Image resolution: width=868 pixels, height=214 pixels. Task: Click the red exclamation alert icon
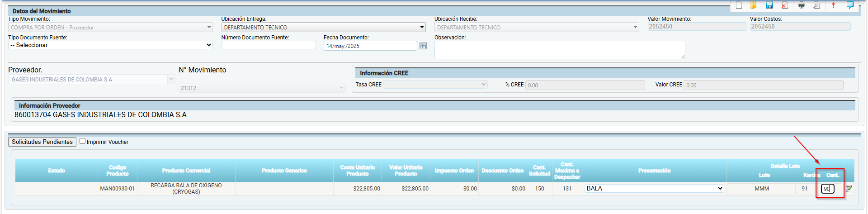[x=833, y=5]
